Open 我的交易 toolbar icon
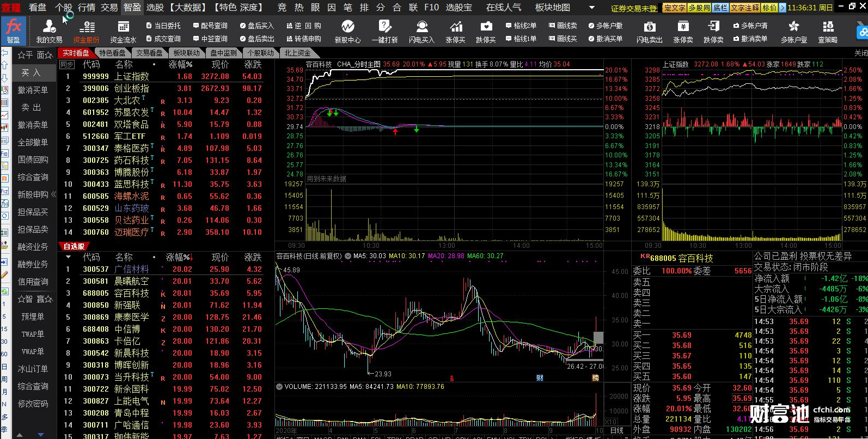868x439 pixels. 49,32
